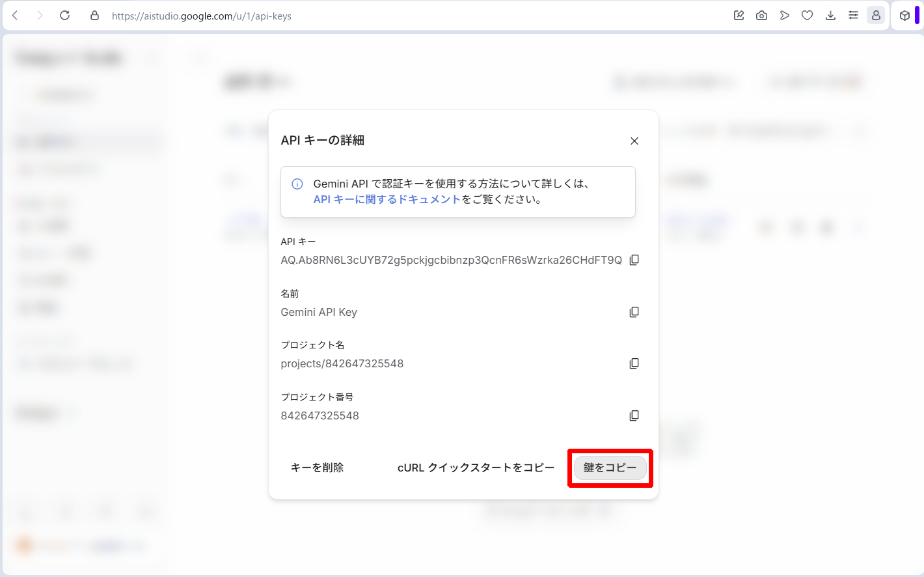Click the play arrow toolbar icon
924x577 pixels.
pos(785,16)
